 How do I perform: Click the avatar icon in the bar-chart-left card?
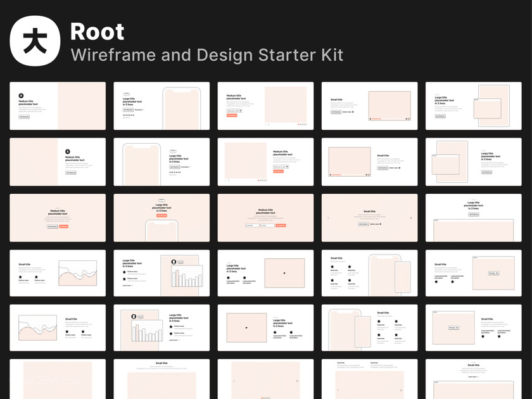point(134,316)
